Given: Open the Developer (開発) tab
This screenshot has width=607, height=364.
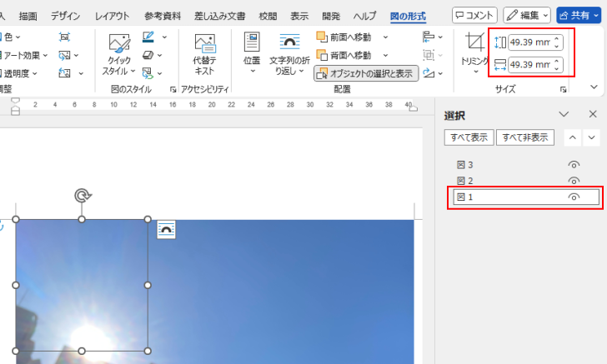Looking at the screenshot, I should coord(331,16).
